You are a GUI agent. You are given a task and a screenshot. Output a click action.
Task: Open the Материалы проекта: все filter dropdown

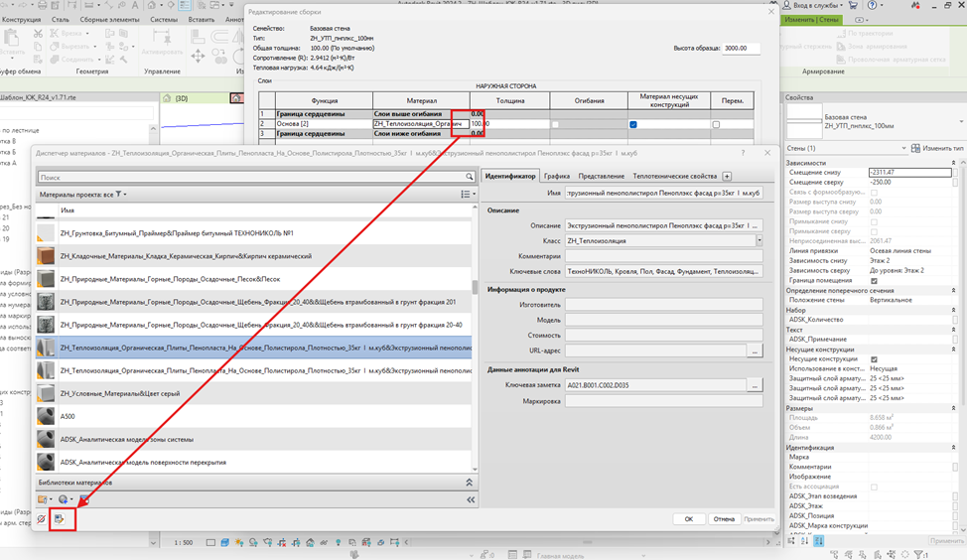tap(121, 195)
